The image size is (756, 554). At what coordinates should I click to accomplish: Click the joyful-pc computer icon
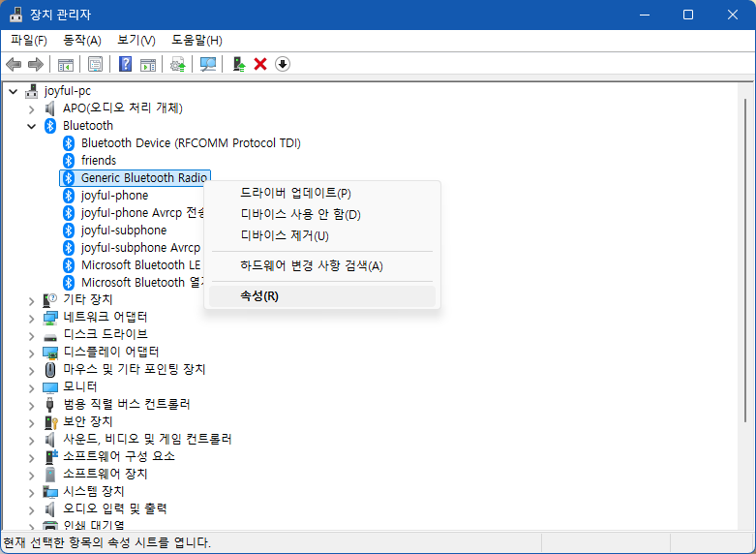31,91
